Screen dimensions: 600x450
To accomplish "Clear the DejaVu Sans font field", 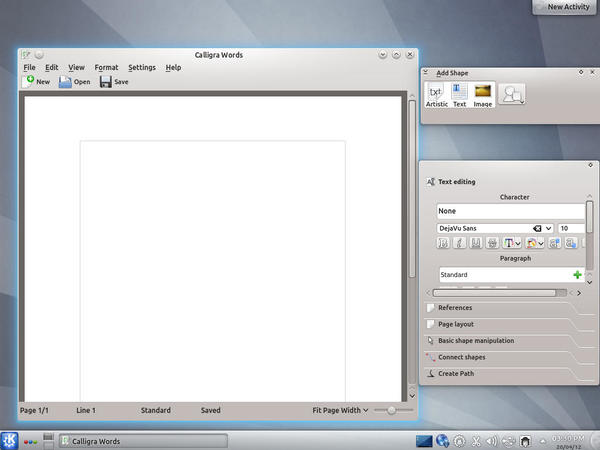I will tap(537, 228).
